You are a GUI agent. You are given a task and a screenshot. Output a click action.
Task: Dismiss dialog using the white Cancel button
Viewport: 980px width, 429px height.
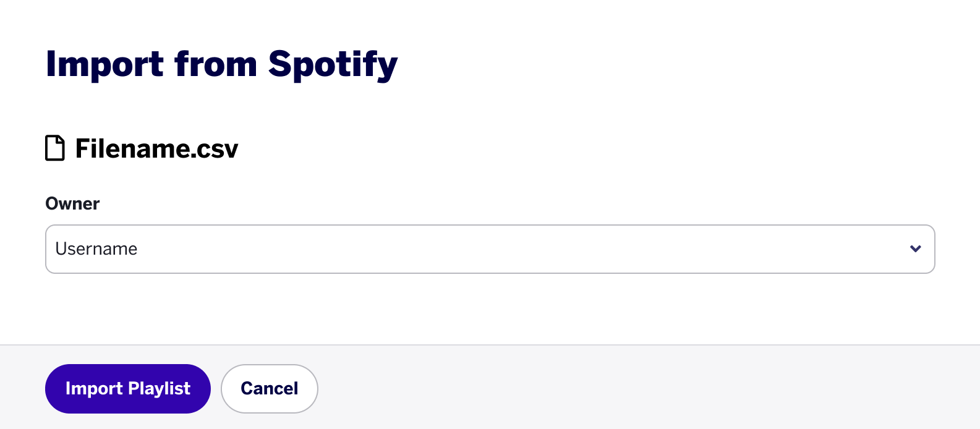tap(269, 388)
